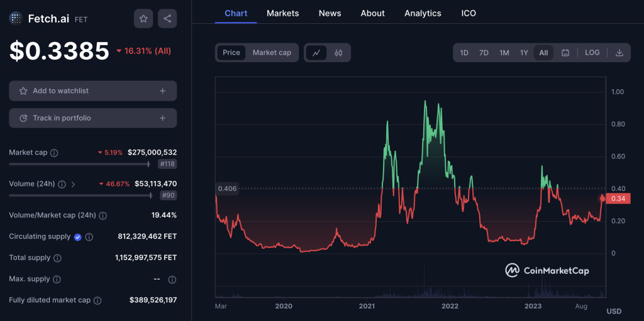Switch to the Chart tab
This screenshot has height=321, width=644.
click(x=236, y=13)
